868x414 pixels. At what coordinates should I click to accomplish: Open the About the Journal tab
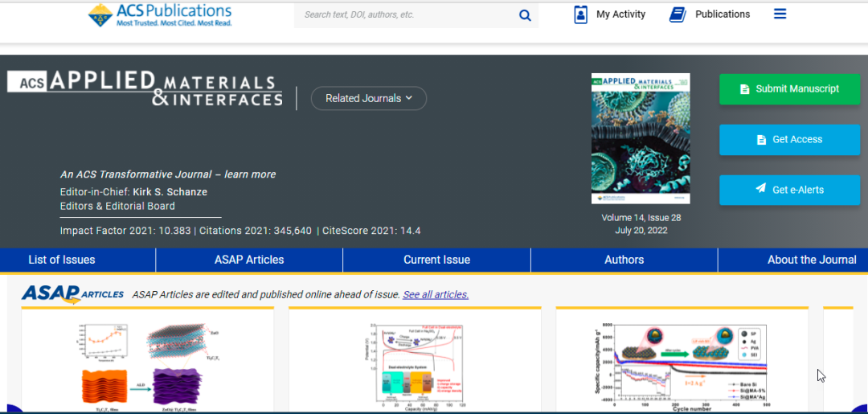(x=812, y=260)
